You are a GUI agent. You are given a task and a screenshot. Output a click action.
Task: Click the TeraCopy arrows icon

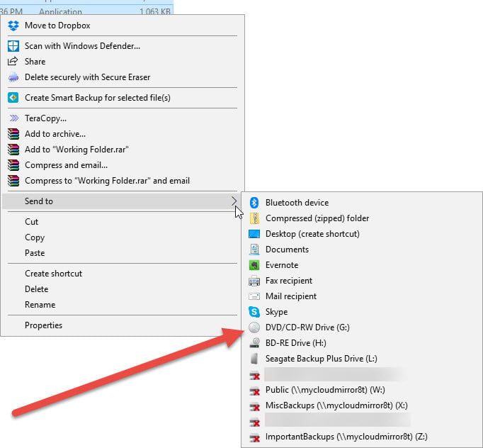tap(13, 118)
